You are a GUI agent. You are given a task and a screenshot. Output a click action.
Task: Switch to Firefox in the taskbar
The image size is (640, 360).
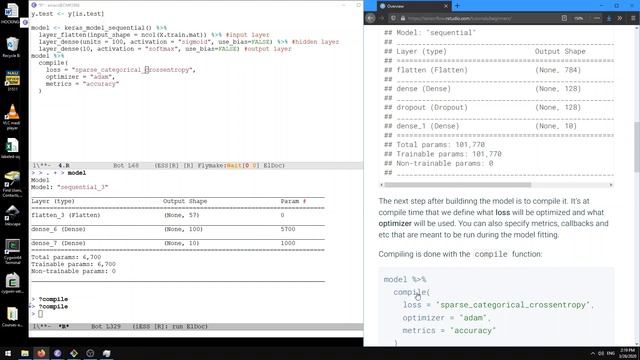pos(41,353)
